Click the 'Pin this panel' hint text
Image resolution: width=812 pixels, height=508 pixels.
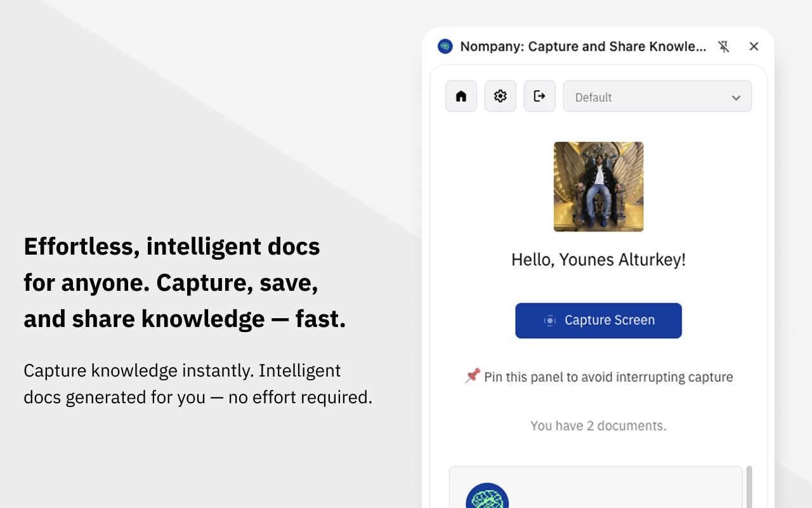click(608, 377)
